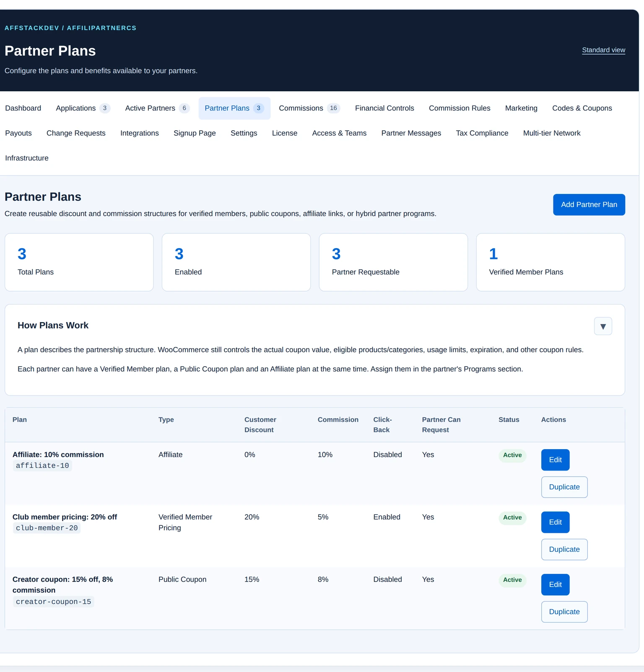This screenshot has width=644, height=672.
Task: Edit the Creator coupon plan
Action: tap(555, 585)
